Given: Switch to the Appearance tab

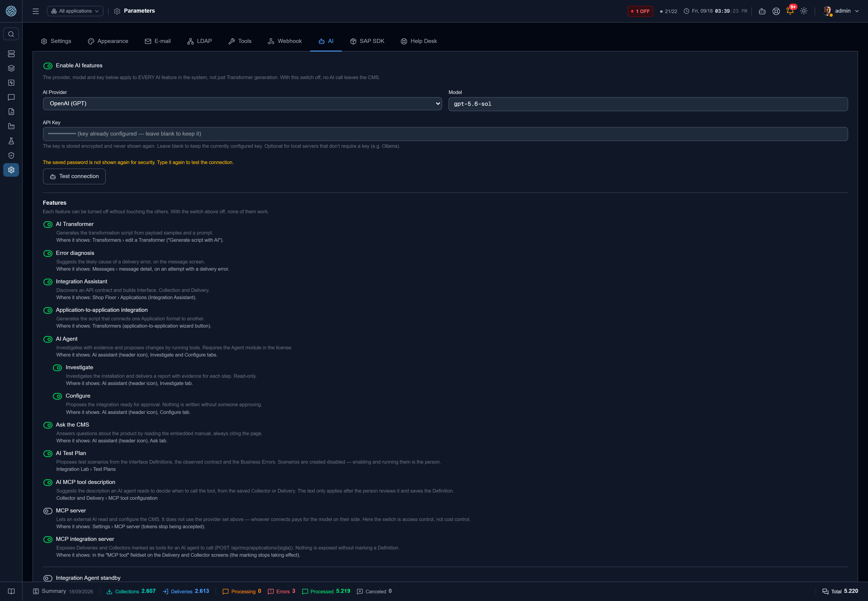Looking at the screenshot, I should (x=108, y=41).
